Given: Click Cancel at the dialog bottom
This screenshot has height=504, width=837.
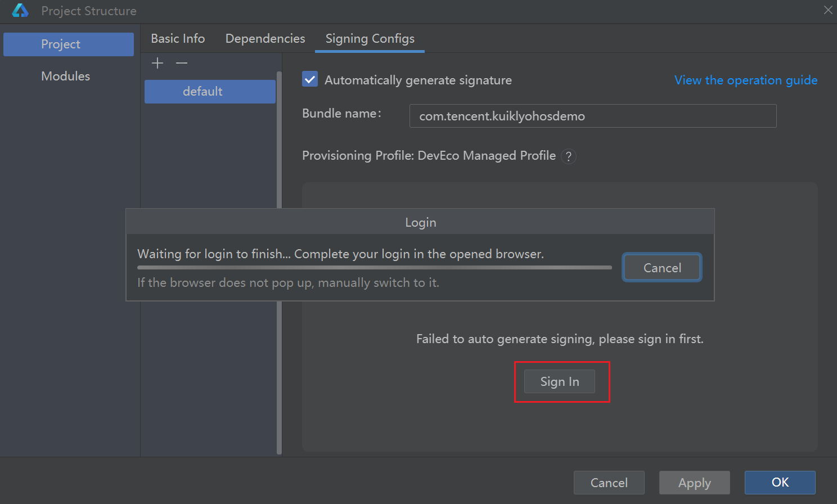Looking at the screenshot, I should (x=609, y=483).
